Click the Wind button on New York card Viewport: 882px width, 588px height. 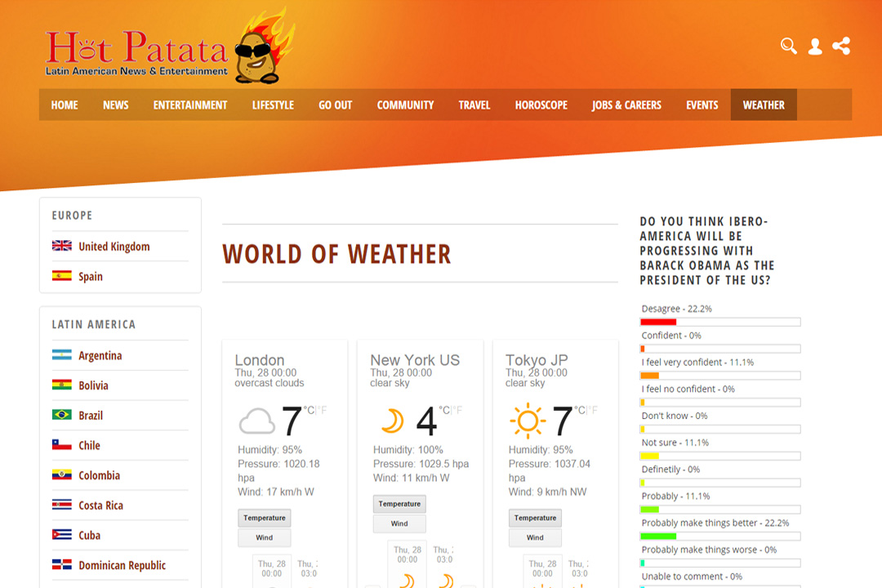[x=399, y=523]
